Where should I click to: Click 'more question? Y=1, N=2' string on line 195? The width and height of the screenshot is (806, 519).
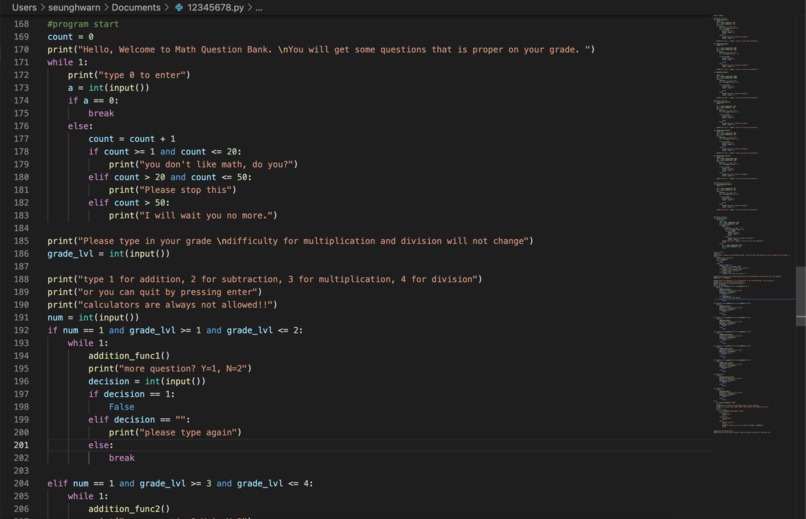click(x=182, y=368)
